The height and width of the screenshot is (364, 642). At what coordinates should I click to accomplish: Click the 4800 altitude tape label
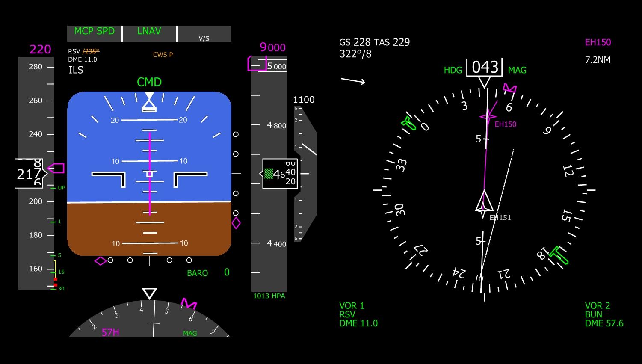coord(276,125)
